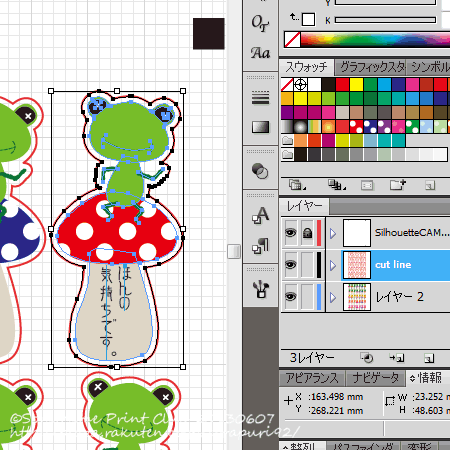Switch to the スウォッチ tab
Viewport: 450px width, 450px height.
pos(306,67)
